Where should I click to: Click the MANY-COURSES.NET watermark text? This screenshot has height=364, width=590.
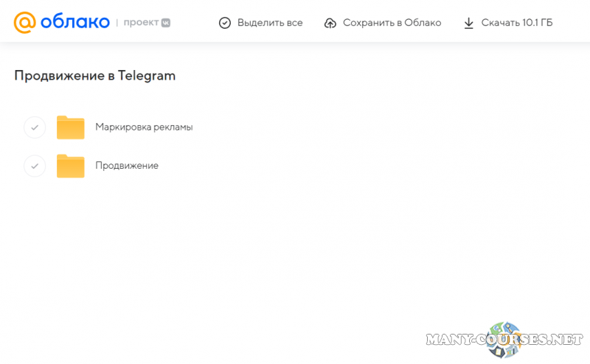pos(457,340)
